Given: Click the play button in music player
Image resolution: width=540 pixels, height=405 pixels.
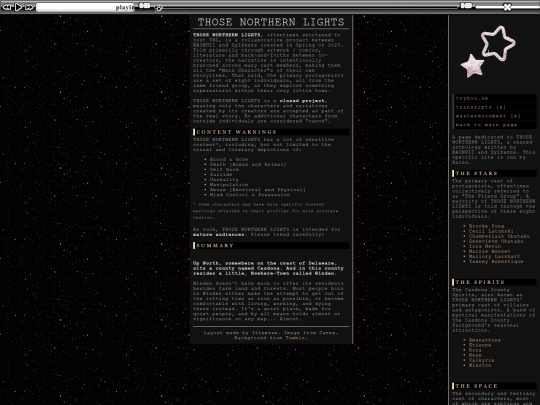Looking at the screenshot, I should coord(18,7).
